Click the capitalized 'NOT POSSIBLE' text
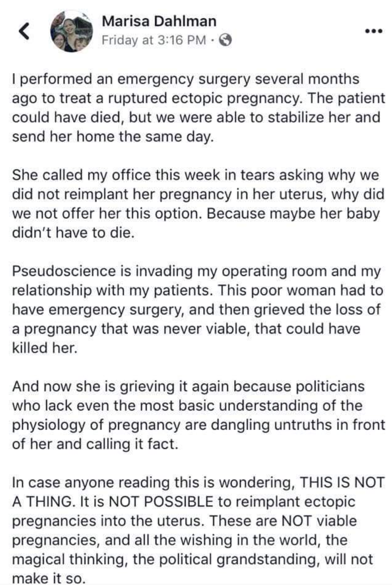Image resolution: width=392 pixels, height=585 pixels. point(161,501)
